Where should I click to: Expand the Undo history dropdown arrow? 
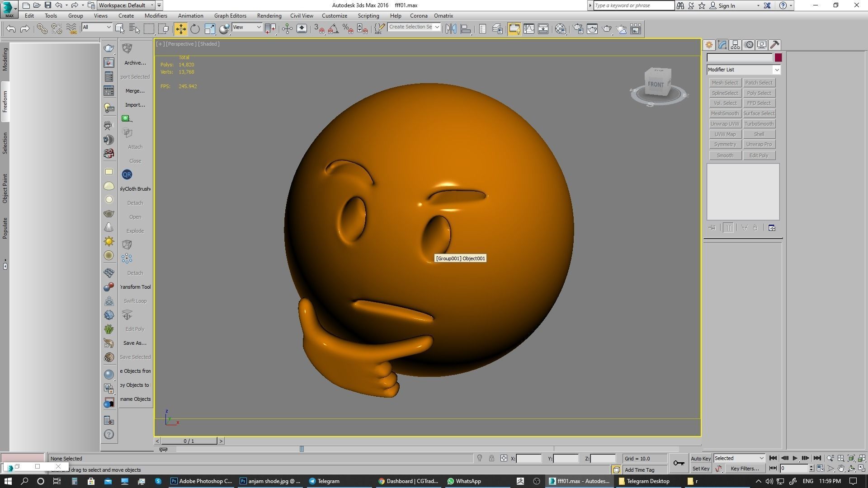pyautogui.click(x=66, y=5)
